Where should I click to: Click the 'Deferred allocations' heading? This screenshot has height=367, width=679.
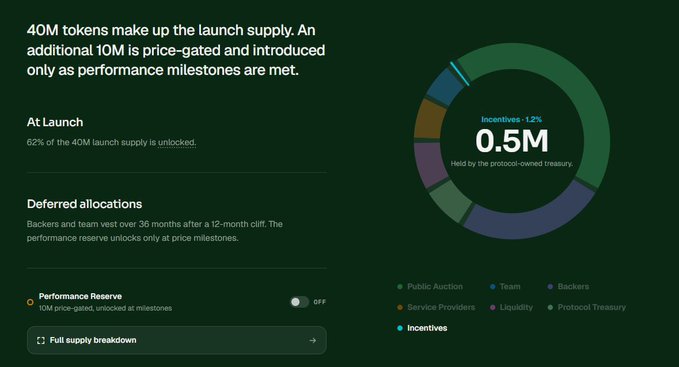(x=84, y=204)
